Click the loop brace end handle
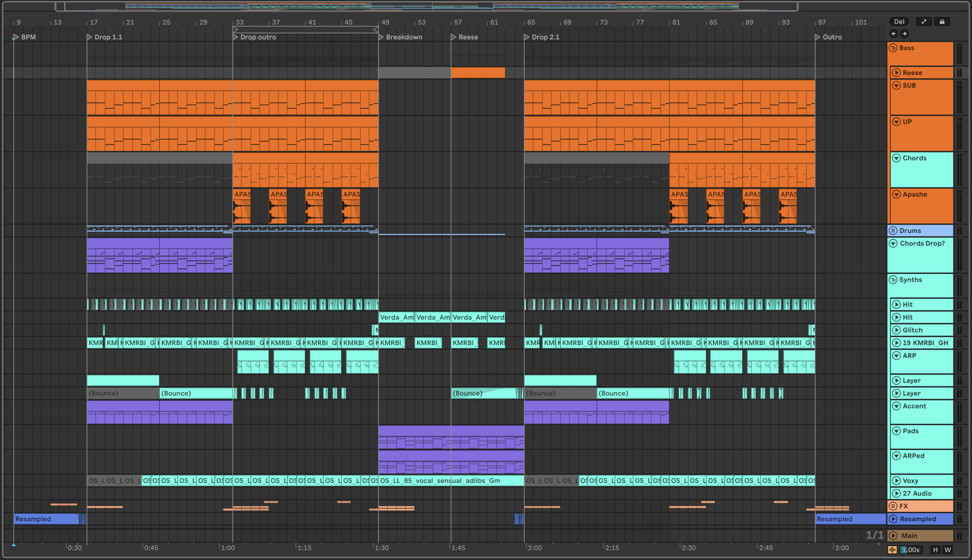This screenshot has width=972, height=560. click(x=376, y=30)
